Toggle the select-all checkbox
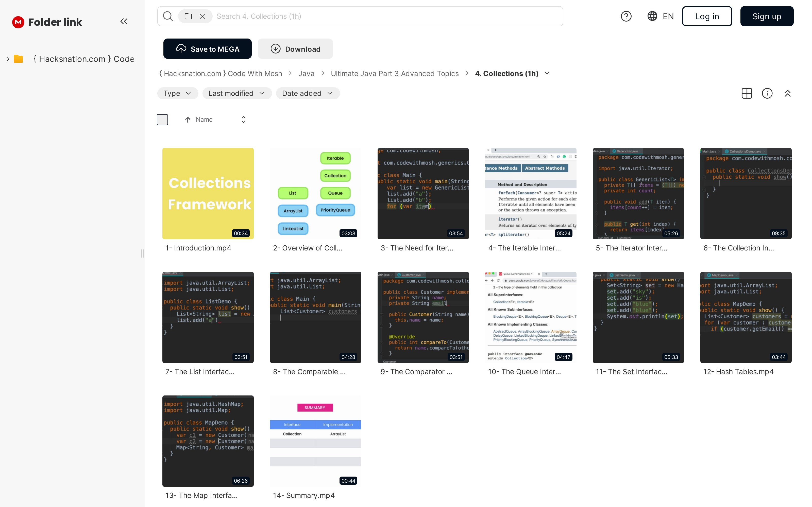812x507 pixels. pos(162,120)
